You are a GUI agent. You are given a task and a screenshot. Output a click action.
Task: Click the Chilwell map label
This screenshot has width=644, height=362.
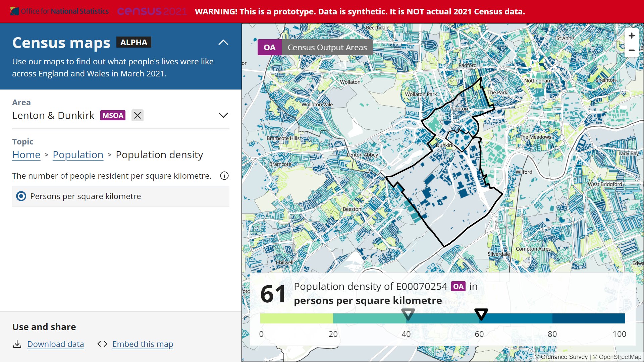(285, 263)
